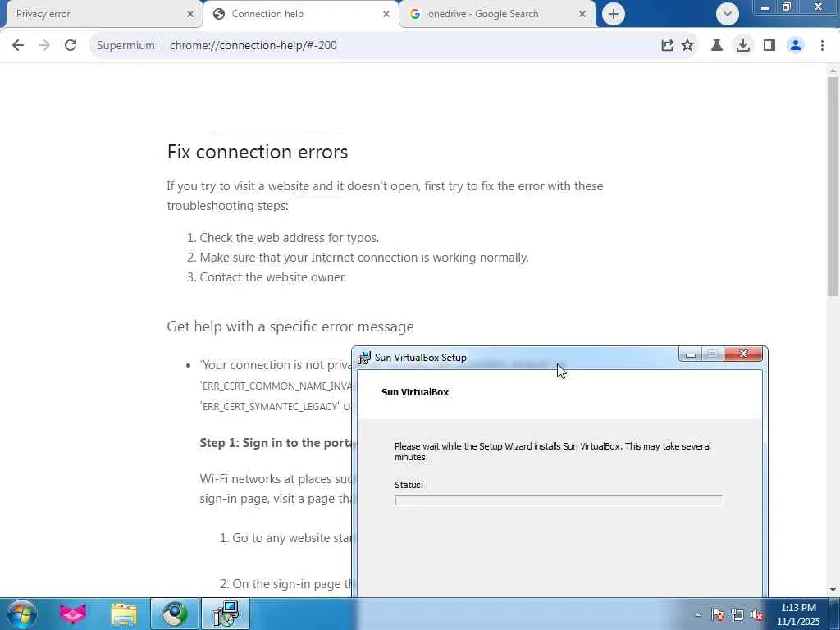Viewport: 840px width, 630px height.
Task: Open the profile avatar menu
Action: point(796,45)
